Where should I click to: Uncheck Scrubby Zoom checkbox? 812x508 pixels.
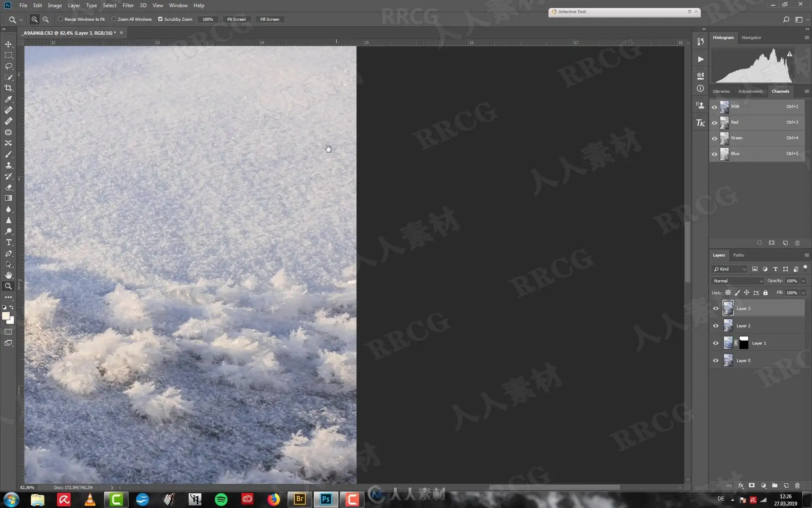160,19
